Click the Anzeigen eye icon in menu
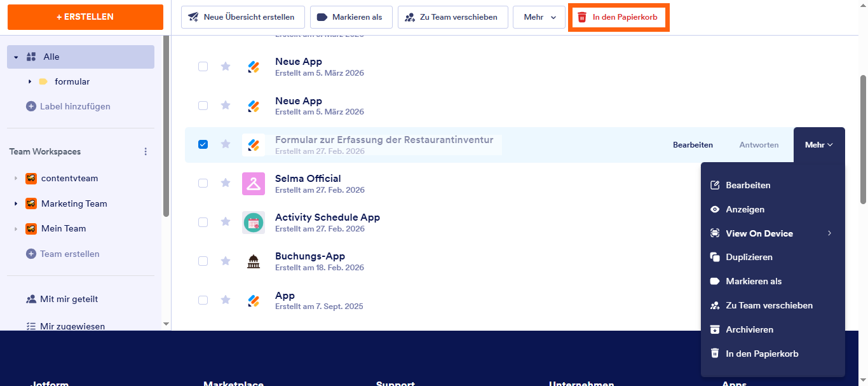Viewport: 868px width, 386px height. coord(715,209)
